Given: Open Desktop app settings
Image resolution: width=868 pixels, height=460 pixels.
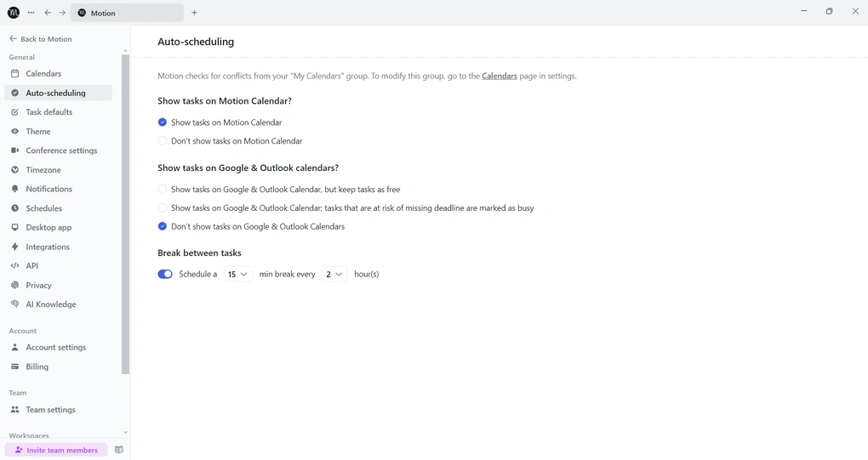Looking at the screenshot, I should pos(58,227).
